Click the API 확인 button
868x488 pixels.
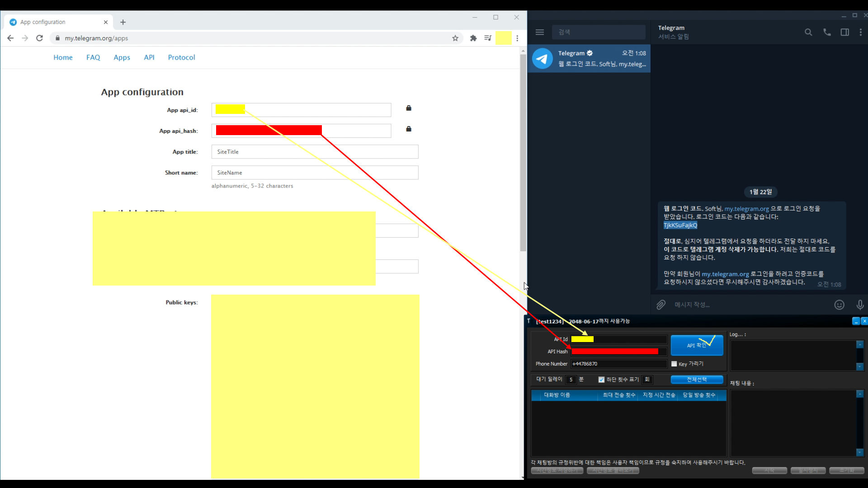(x=697, y=346)
